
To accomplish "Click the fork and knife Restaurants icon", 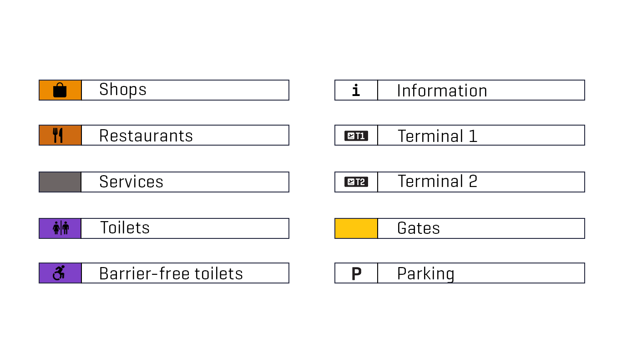I will 58,136.
